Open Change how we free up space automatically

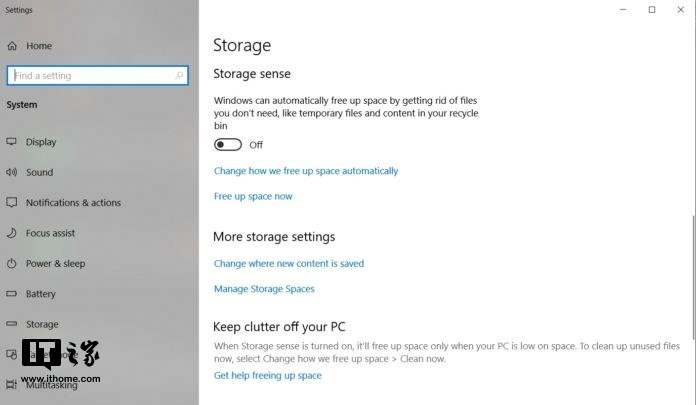[306, 171]
